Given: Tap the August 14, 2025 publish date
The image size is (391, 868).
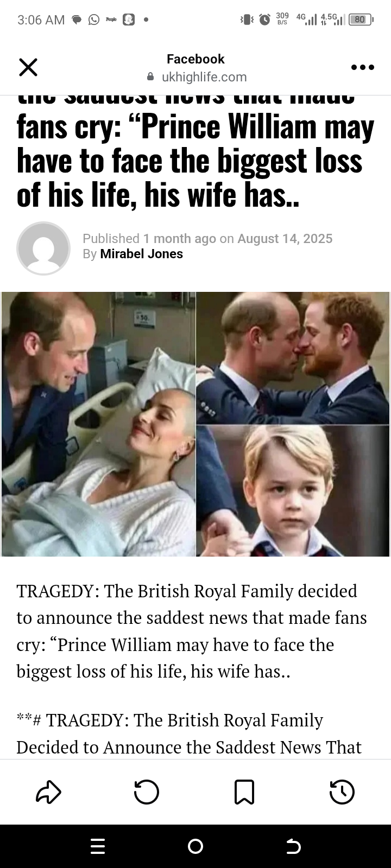Looking at the screenshot, I should click(x=285, y=239).
